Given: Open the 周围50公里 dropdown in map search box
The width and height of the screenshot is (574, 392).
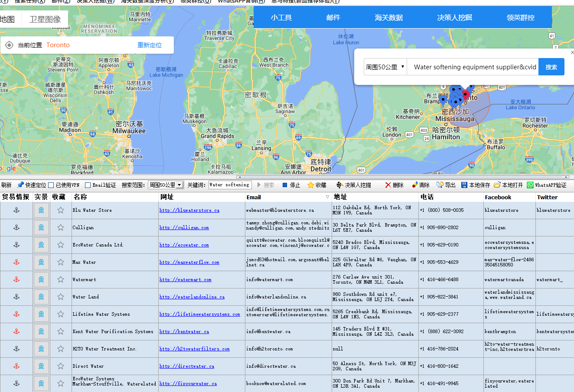Looking at the screenshot, I should 385,67.
